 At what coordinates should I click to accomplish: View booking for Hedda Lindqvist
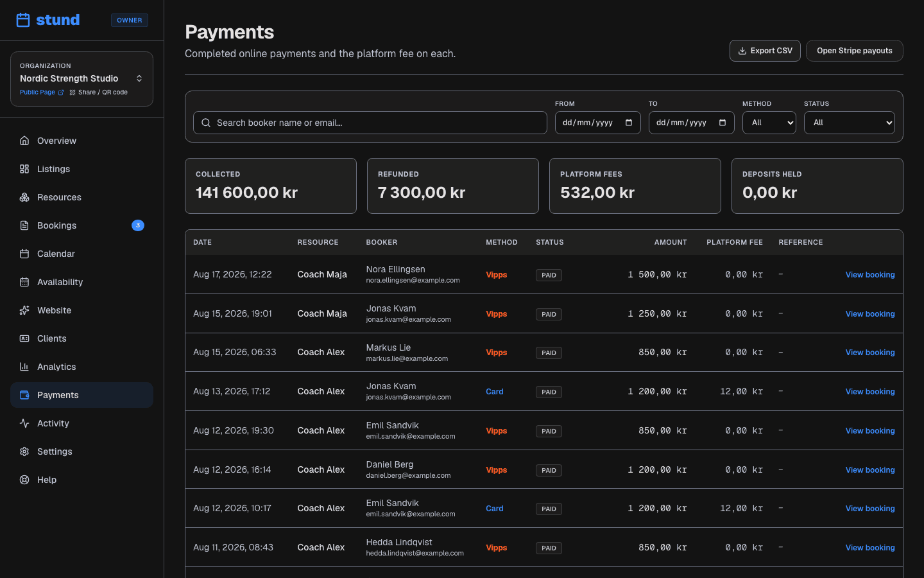click(870, 548)
